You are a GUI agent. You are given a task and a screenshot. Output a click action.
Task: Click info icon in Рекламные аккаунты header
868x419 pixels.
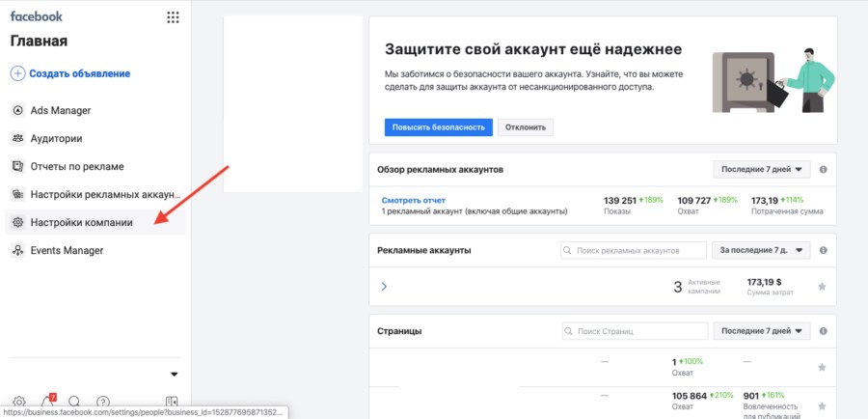click(824, 250)
